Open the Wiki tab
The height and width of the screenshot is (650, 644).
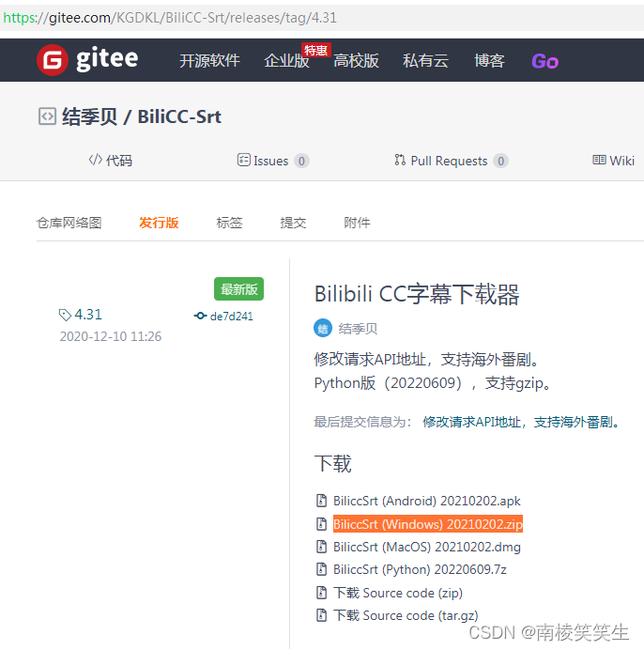[613, 161]
